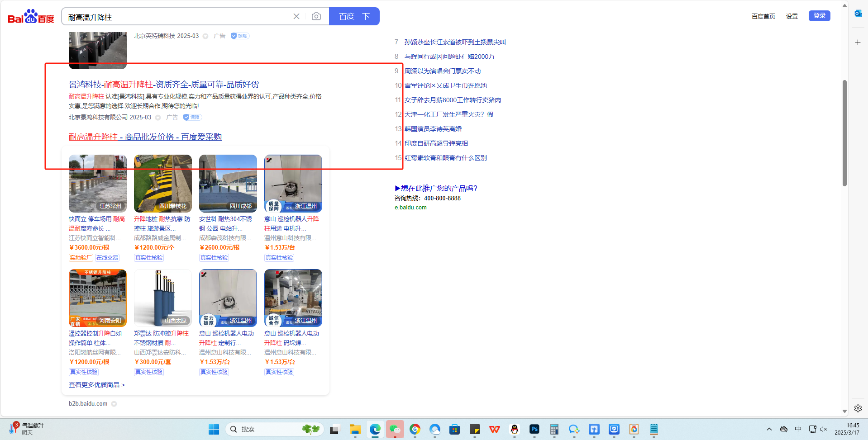Viewport: 868px width, 440px height.
Task: Open the e.baidu.com link
Action: tap(410, 208)
